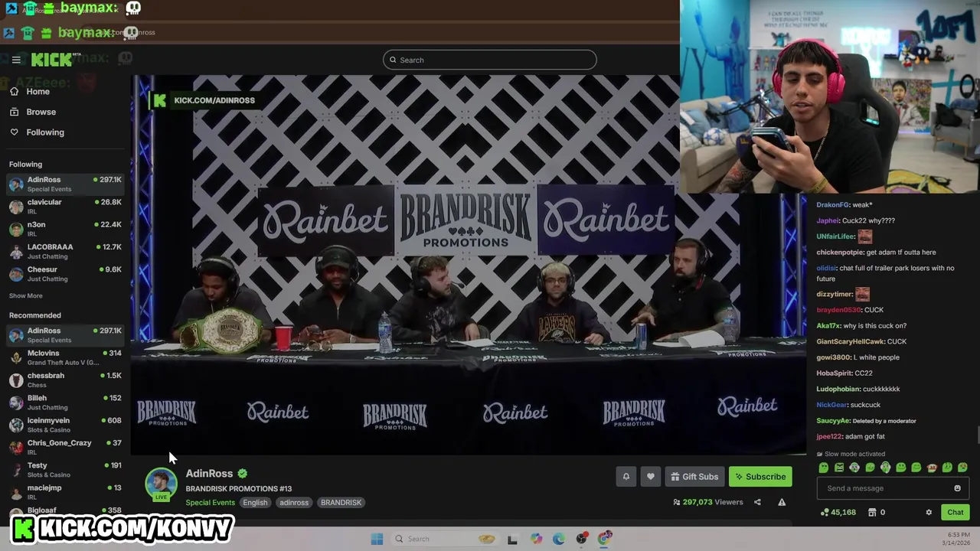Open Chris_Gone_Crazy channel in Recommended list
The image size is (980, 551).
[x=65, y=447]
